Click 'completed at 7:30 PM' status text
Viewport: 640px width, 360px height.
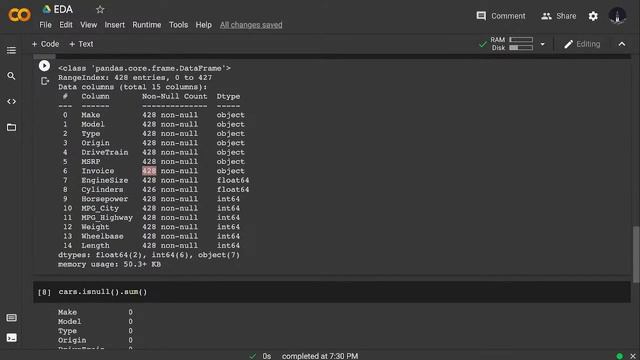tap(320, 356)
